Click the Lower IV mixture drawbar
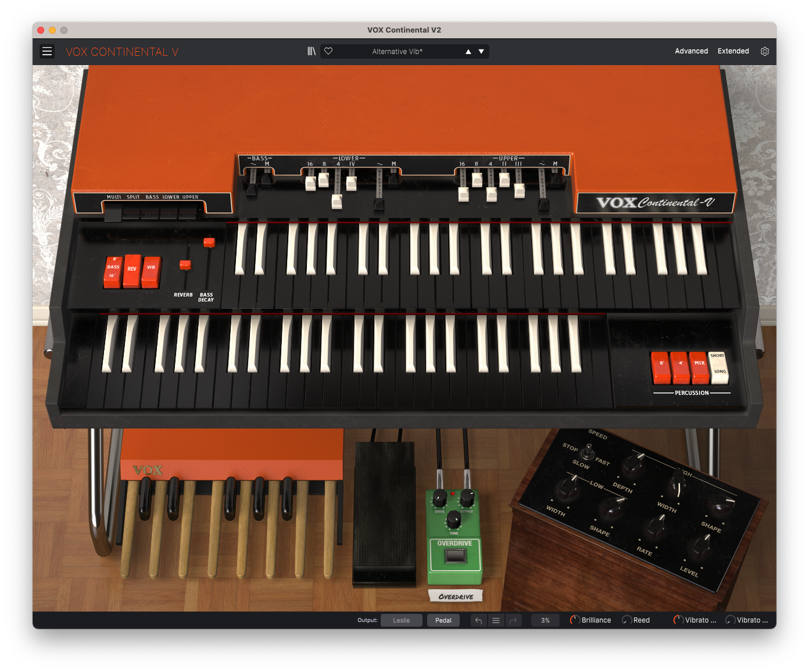Image resolution: width=809 pixels, height=672 pixels. pyautogui.click(x=351, y=184)
